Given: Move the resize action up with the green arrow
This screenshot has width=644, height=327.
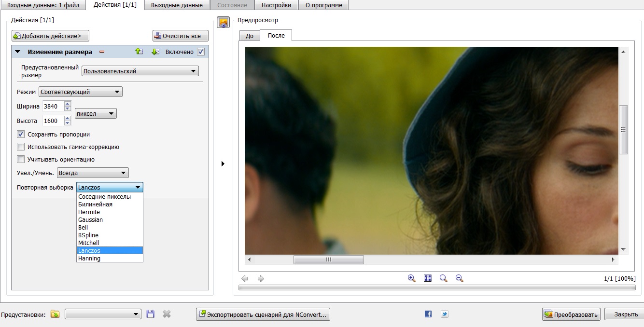Looking at the screenshot, I should coord(139,52).
